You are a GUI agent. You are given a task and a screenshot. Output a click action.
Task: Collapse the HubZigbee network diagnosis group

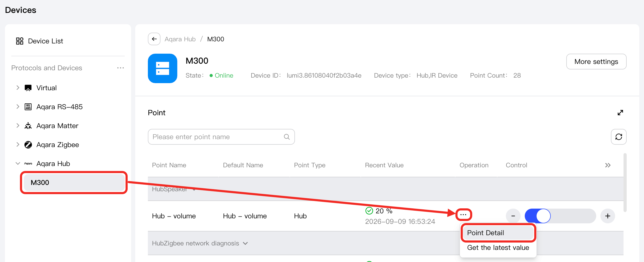(245, 243)
